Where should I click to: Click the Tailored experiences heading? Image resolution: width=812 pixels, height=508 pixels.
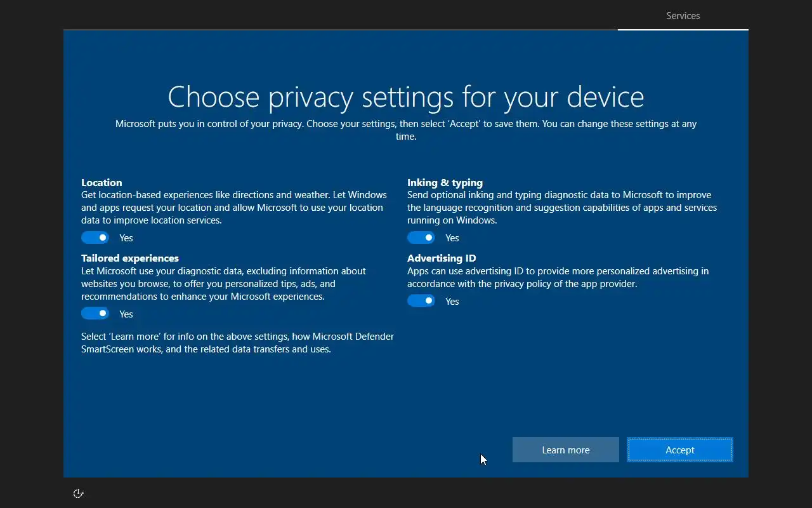[130, 258]
